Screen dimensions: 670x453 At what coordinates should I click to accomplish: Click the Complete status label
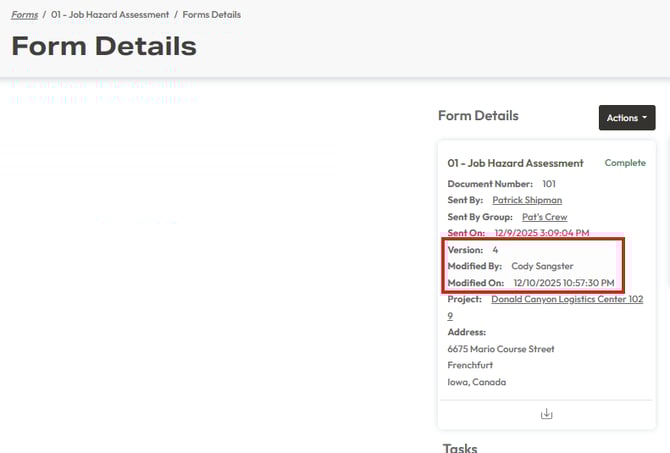tap(625, 163)
